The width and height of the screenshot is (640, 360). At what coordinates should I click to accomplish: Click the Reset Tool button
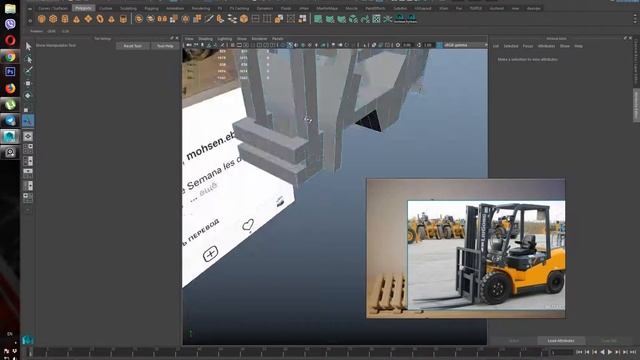pos(133,46)
